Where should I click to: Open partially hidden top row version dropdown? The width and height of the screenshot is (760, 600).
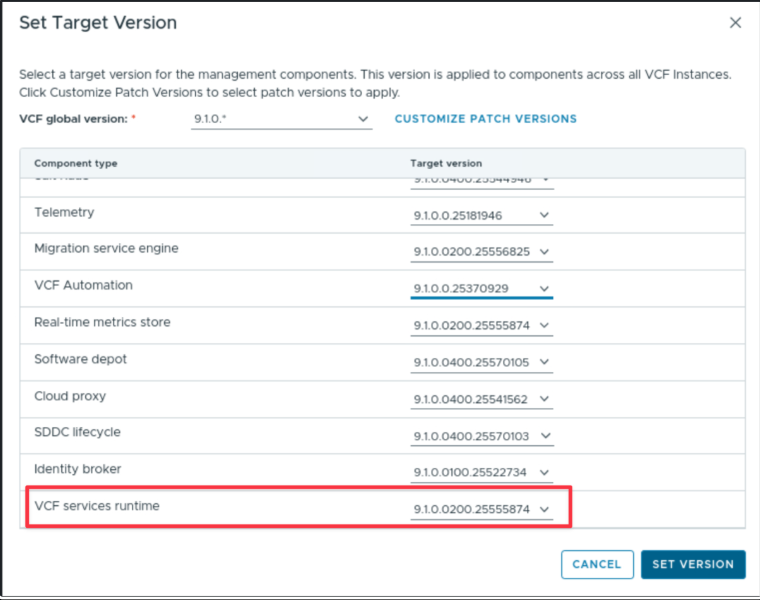(481, 182)
